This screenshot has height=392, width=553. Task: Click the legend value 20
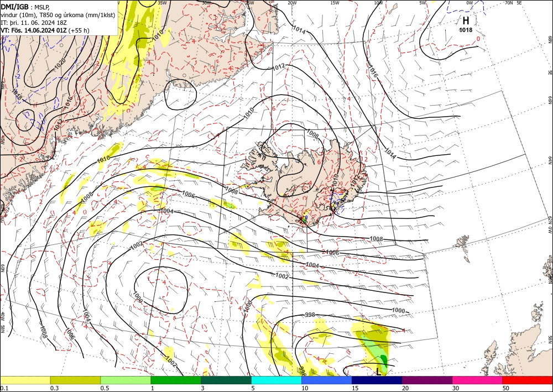pyautogui.click(x=405, y=388)
